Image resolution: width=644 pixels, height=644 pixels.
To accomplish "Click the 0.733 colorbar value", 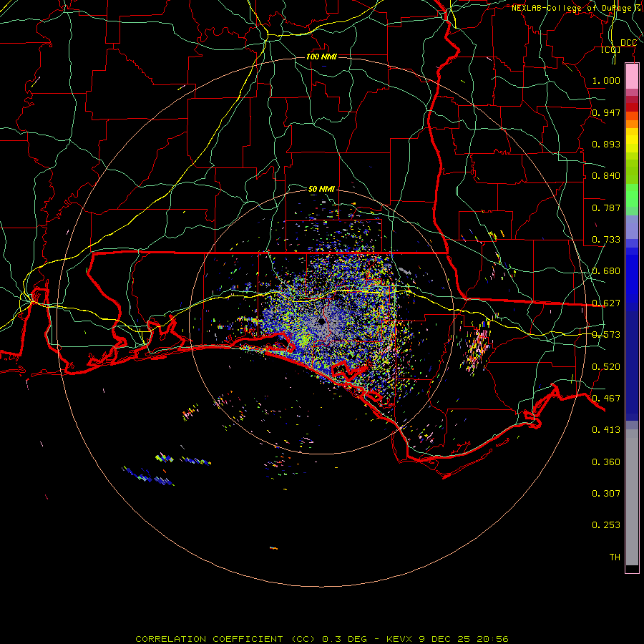I will pyautogui.click(x=606, y=240).
